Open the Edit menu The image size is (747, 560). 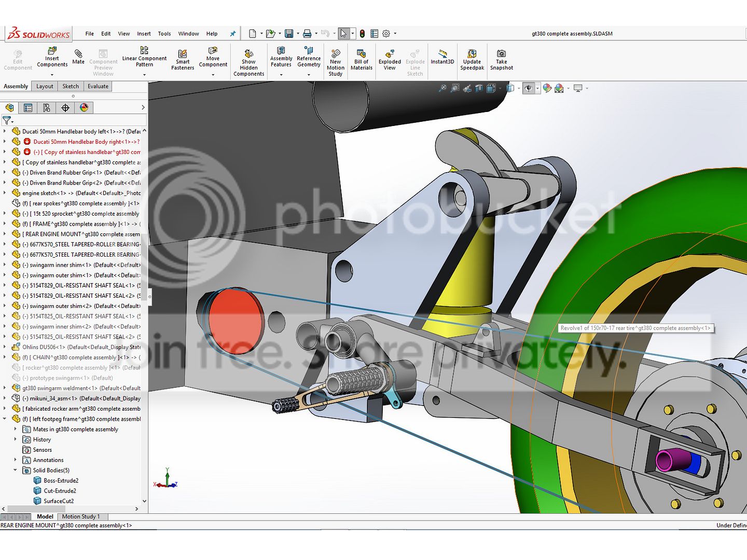(106, 34)
